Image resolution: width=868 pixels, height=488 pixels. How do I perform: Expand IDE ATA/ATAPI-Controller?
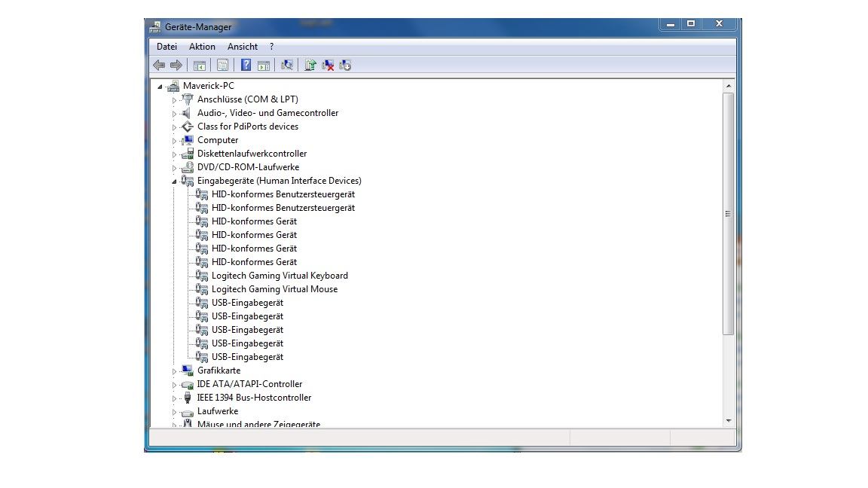[174, 385]
